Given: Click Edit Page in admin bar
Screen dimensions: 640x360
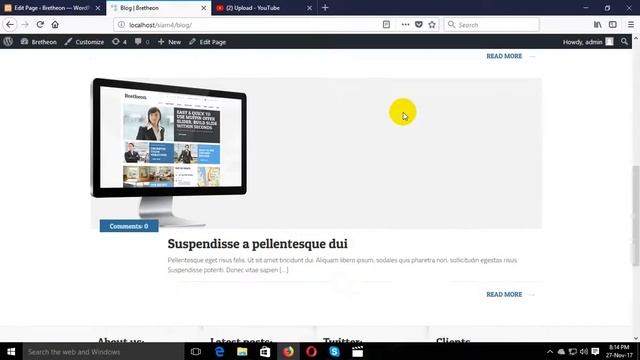Looking at the screenshot, I should coord(207,42).
